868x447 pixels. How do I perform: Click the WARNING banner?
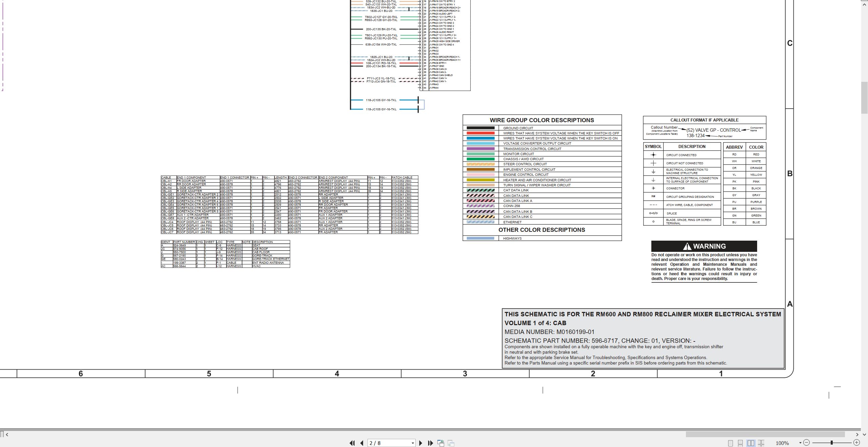tap(704, 246)
